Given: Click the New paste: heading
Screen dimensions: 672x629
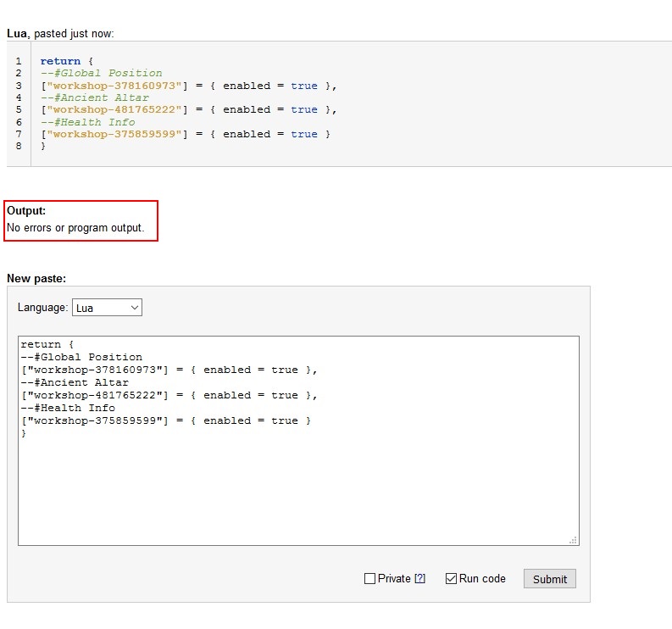Looking at the screenshot, I should point(36,278).
